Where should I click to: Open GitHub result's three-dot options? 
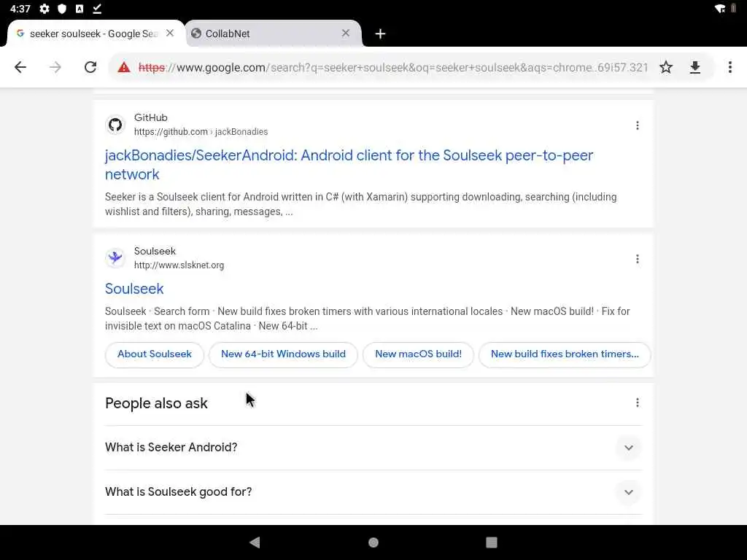[x=638, y=125]
